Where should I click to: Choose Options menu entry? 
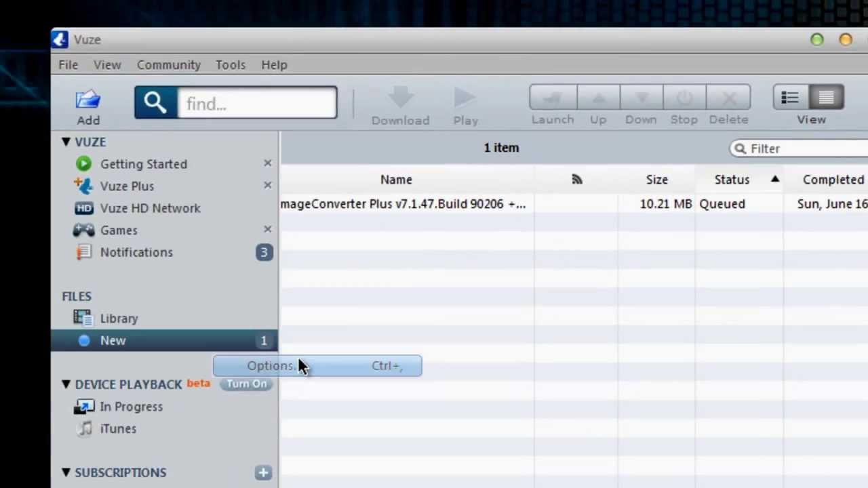pos(317,366)
